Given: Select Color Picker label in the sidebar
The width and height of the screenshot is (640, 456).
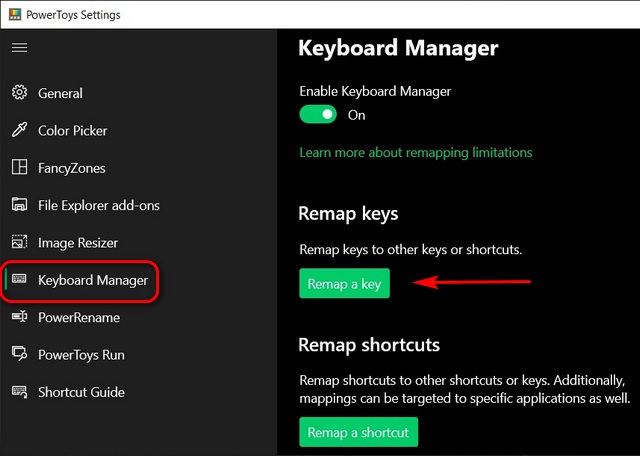Looking at the screenshot, I should (72, 131).
